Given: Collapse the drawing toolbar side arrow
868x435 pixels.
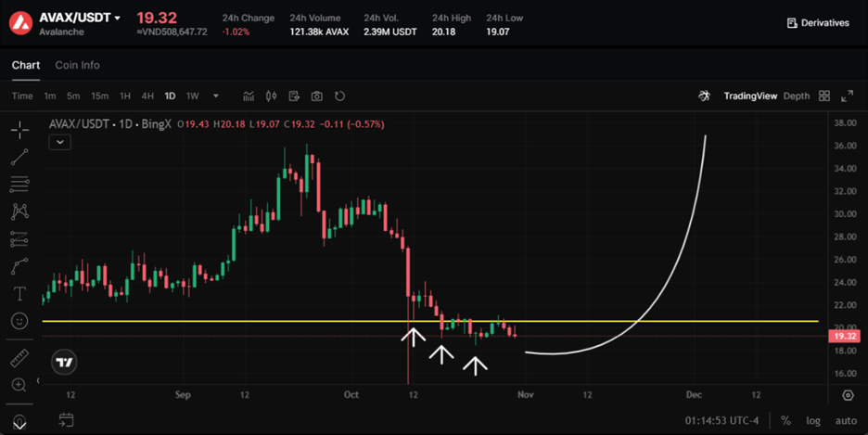Looking at the screenshot, I should pos(38,380).
